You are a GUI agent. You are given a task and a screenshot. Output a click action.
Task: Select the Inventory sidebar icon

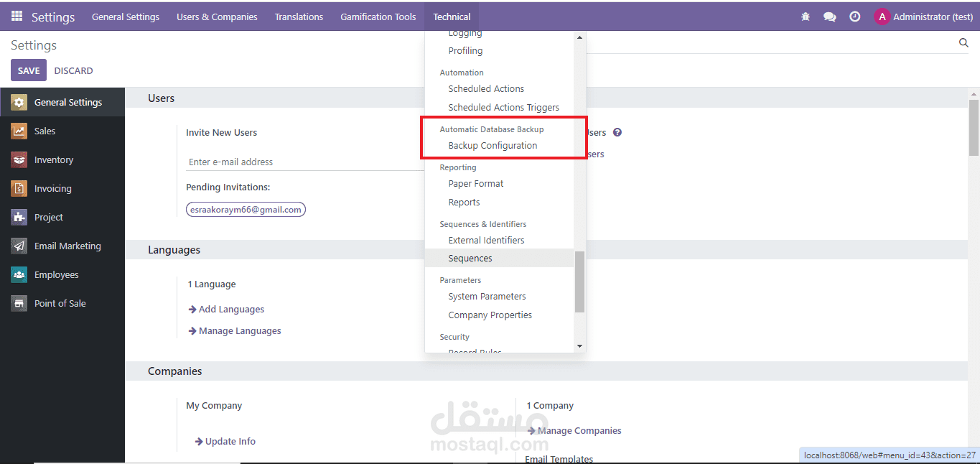[x=19, y=159]
